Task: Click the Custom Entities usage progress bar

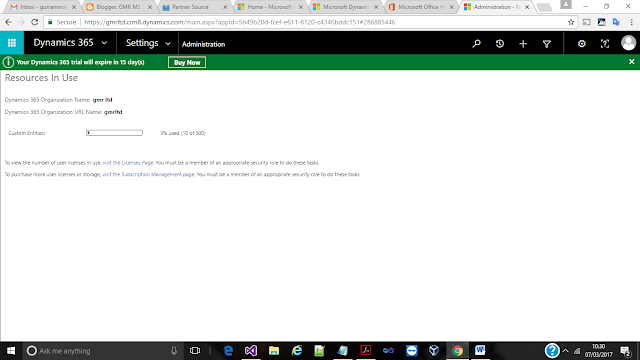Action: click(114, 133)
